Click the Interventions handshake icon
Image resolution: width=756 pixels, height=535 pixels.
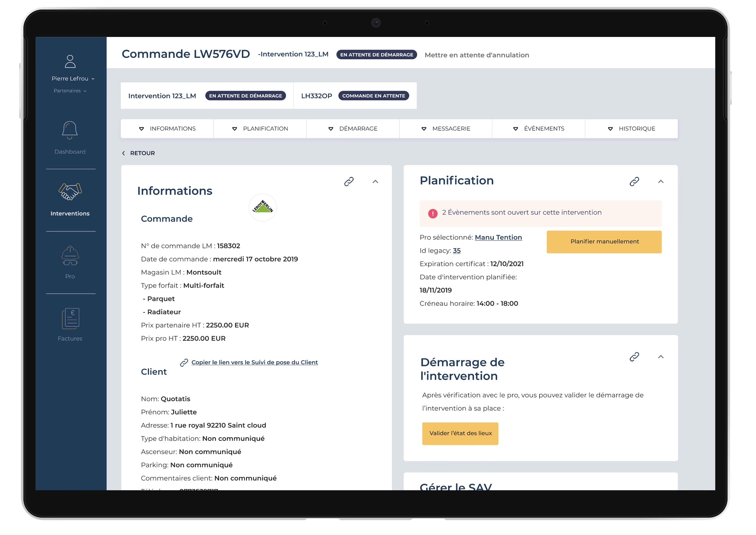[x=70, y=192]
